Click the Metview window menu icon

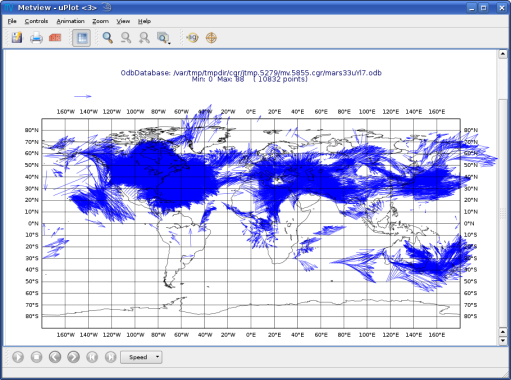[x=8, y=7]
